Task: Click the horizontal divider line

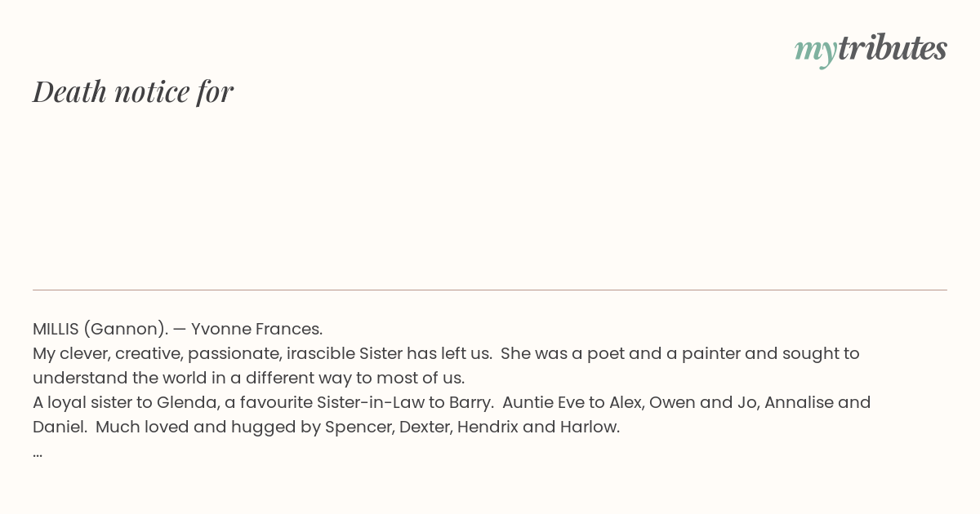Action: pyautogui.click(x=490, y=290)
